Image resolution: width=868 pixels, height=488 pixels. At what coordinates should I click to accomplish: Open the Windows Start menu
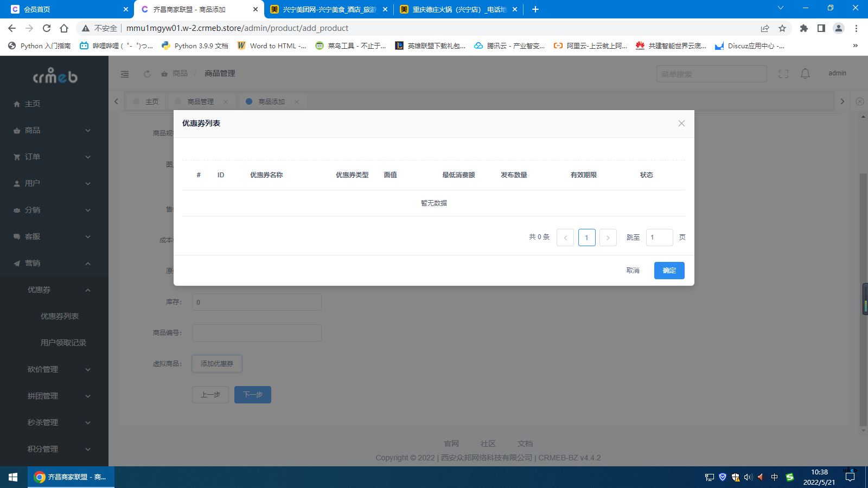[13, 477]
